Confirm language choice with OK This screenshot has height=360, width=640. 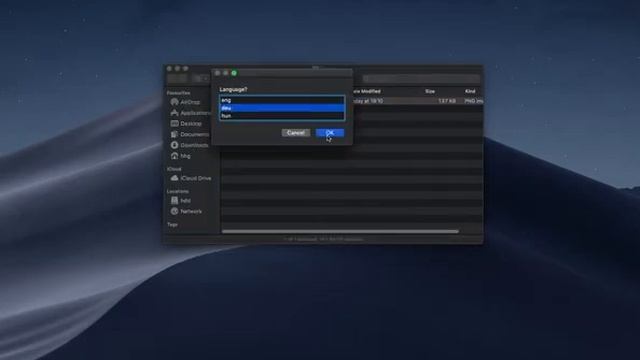click(330, 133)
